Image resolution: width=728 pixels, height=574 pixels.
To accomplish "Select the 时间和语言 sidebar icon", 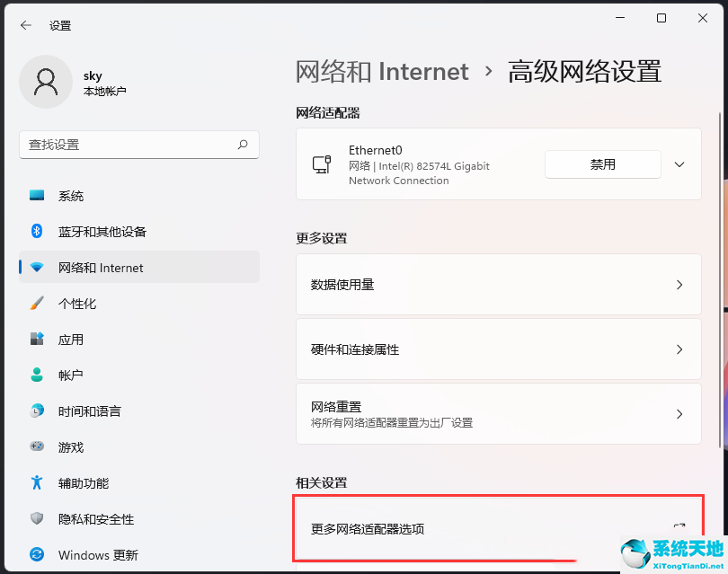I will tap(36, 411).
